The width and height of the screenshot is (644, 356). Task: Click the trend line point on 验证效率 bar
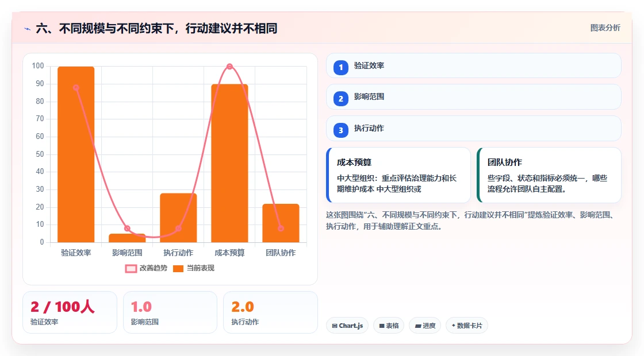click(76, 88)
